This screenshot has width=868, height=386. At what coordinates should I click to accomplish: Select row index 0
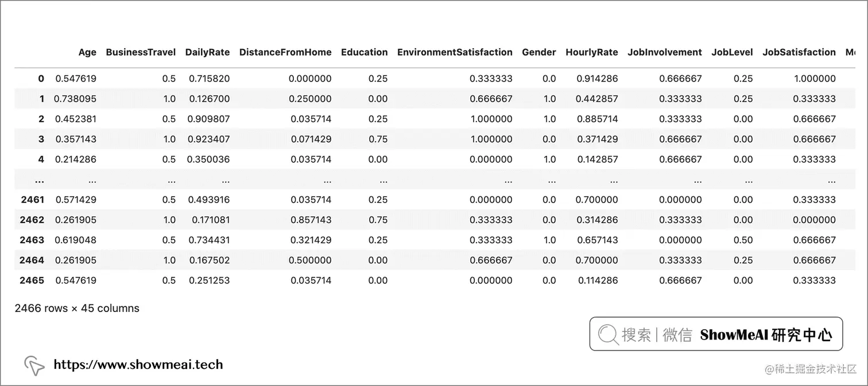[x=41, y=79]
